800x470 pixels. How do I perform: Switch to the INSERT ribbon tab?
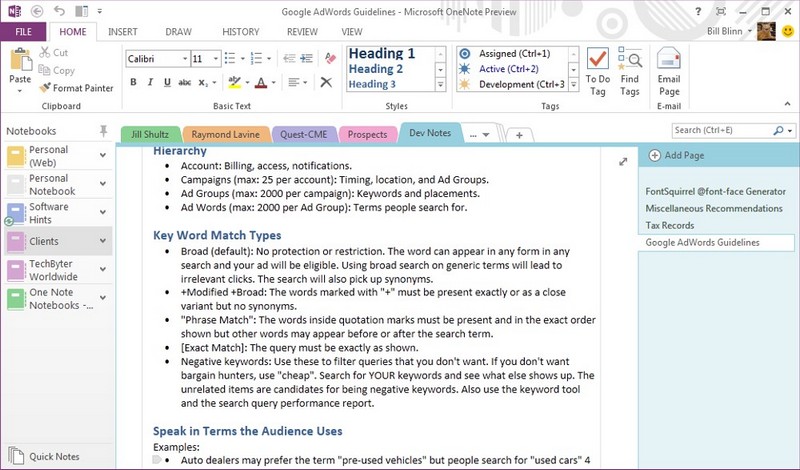click(122, 32)
